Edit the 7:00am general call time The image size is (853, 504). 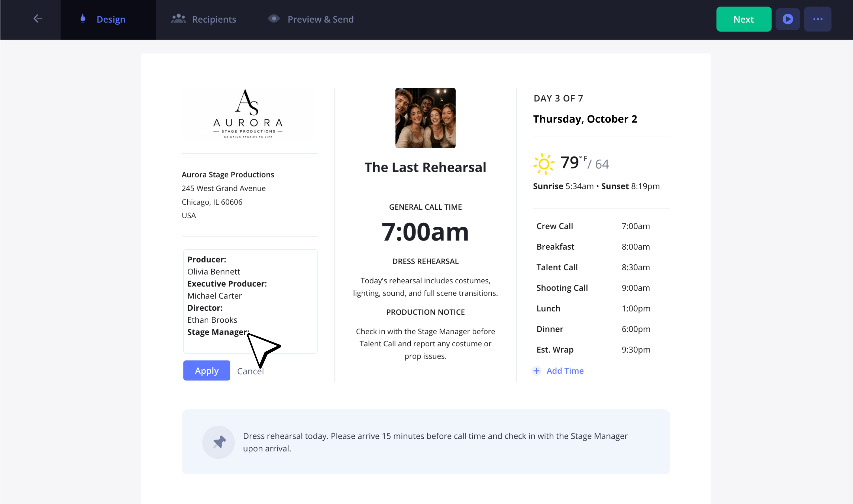425,232
